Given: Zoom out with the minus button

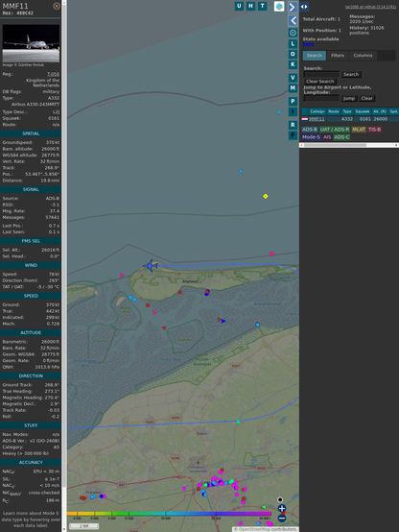Looking at the screenshot, I should pos(282,519).
